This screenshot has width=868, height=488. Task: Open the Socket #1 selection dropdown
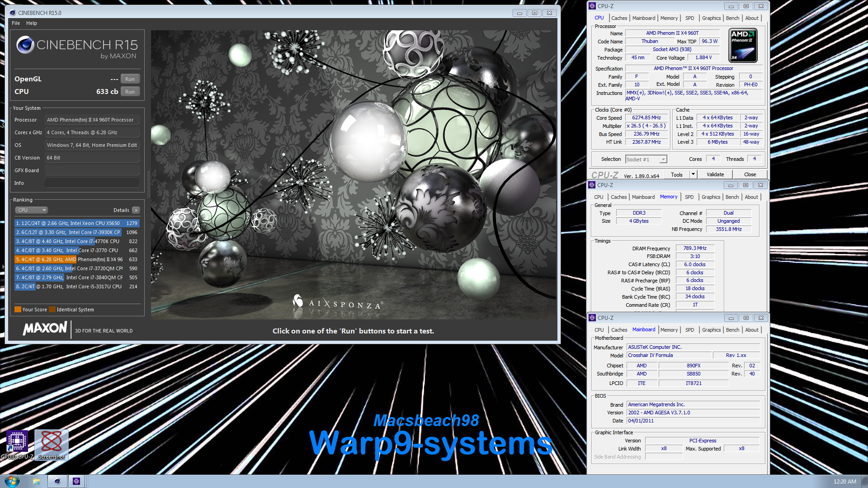point(646,159)
